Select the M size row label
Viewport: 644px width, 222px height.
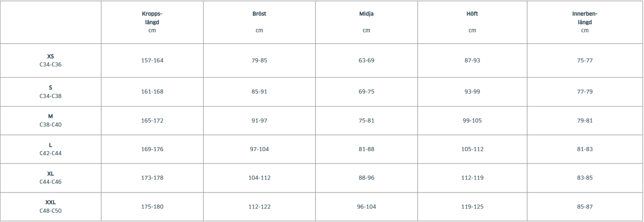point(50,120)
